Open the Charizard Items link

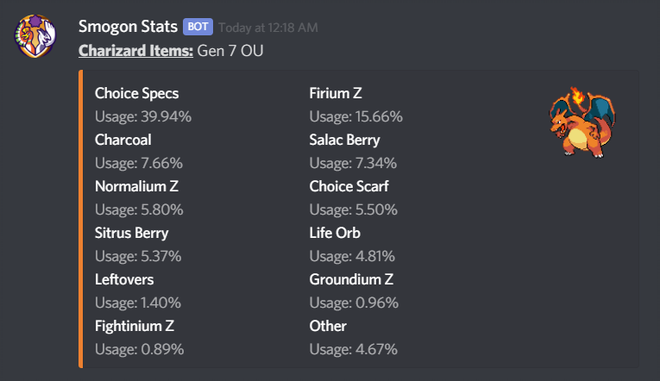click(136, 51)
